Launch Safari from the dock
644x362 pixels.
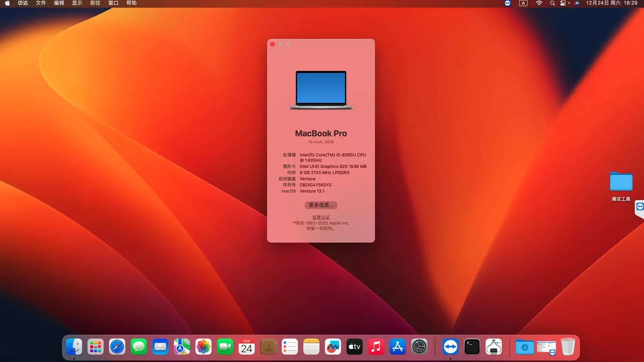117,347
